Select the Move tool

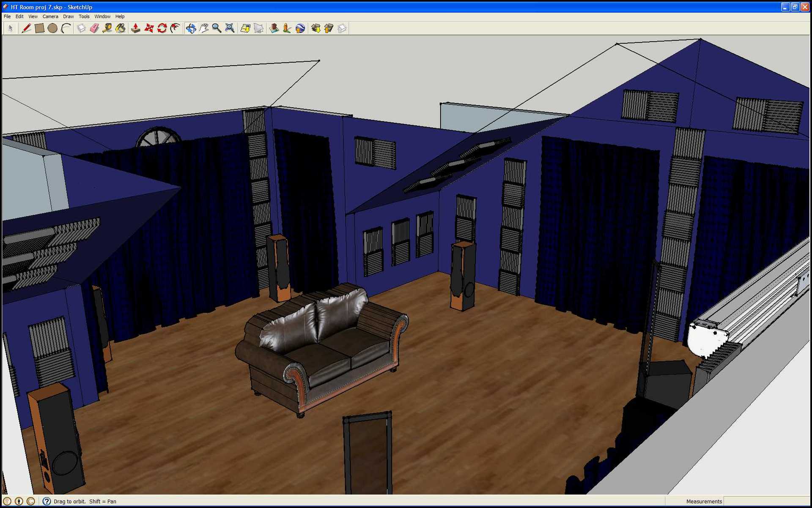149,28
